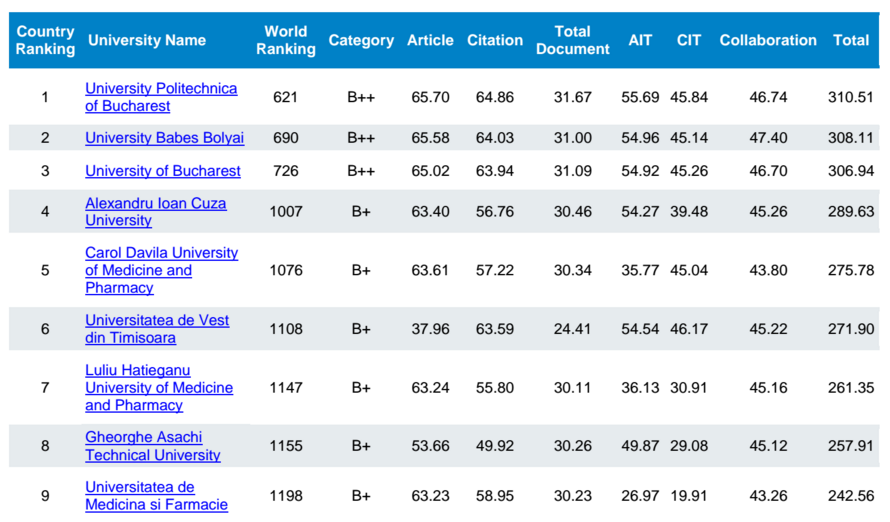Select collaboration value 45.12
The height and width of the screenshot is (522, 890).
click(768, 446)
